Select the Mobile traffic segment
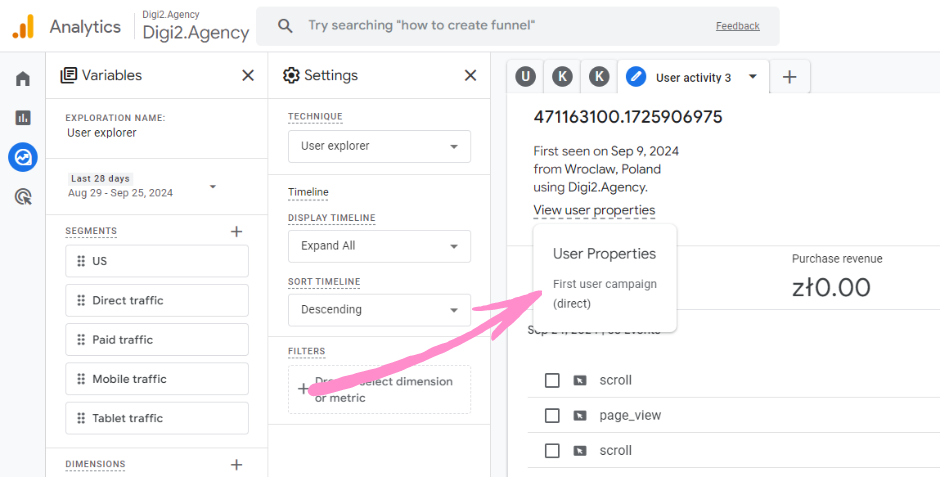Screen dimensions: 940x478 click(157, 379)
